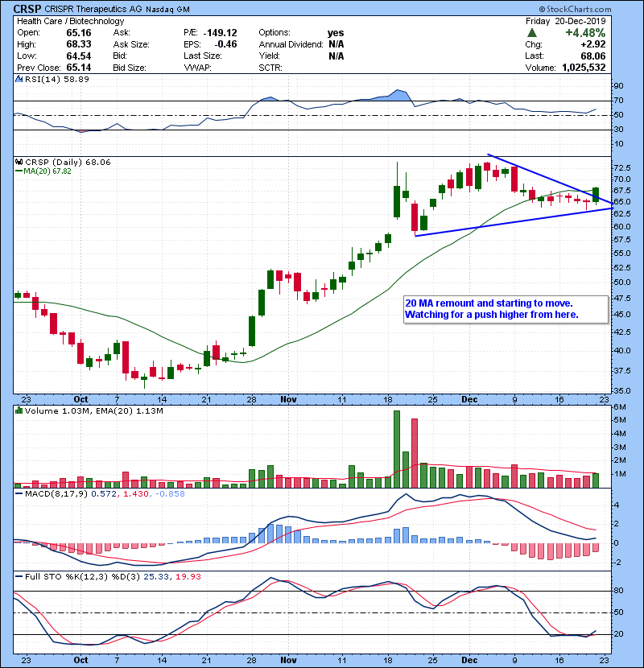The width and height of the screenshot is (644, 668).
Task: Click the green MA(20) legend line marker
Action: 19,171
